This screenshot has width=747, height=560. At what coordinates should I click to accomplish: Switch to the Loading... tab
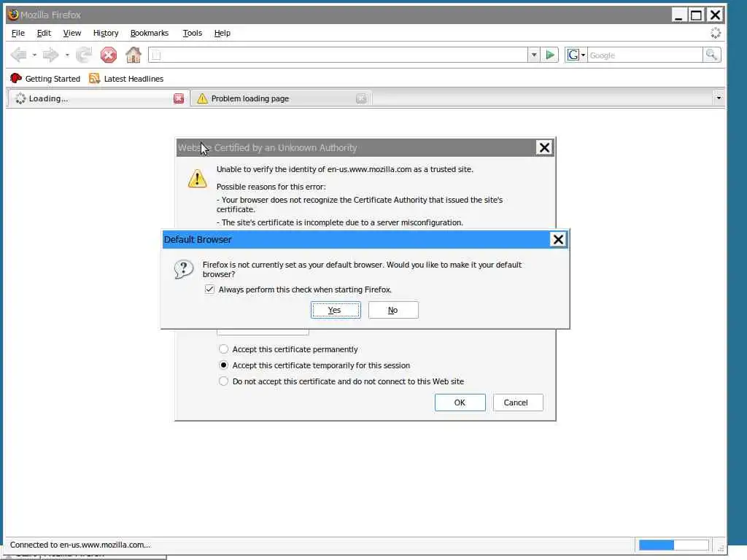coord(98,98)
